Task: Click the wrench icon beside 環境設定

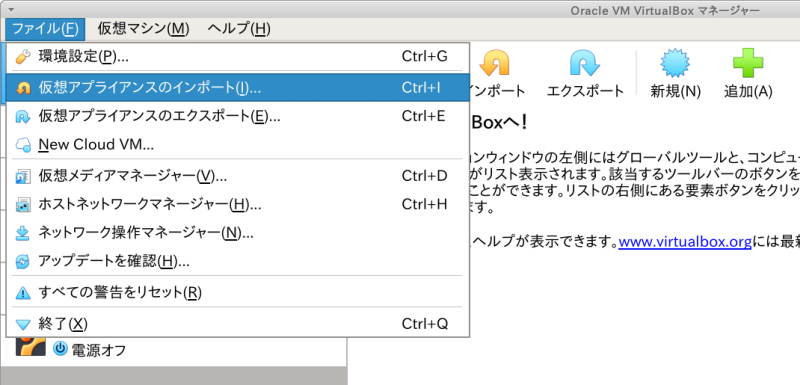Action: click(x=23, y=57)
